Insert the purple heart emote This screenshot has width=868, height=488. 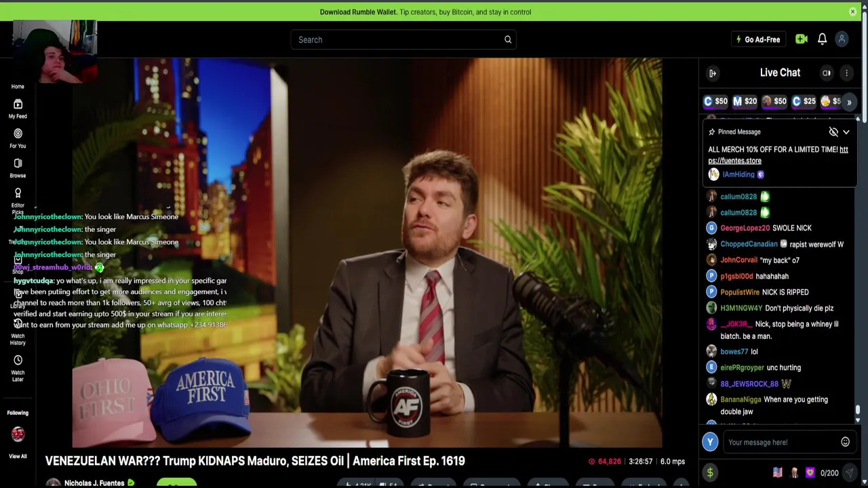810,472
